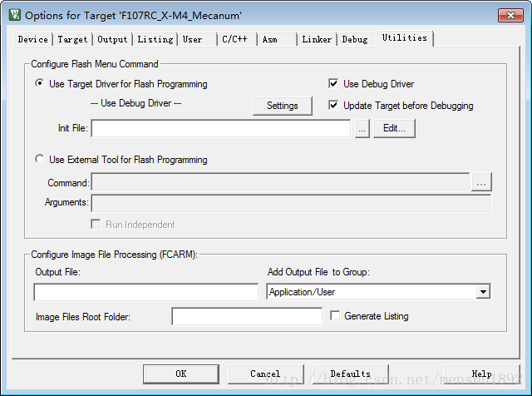Switch to the Device tab
532x396 pixels.
point(33,39)
